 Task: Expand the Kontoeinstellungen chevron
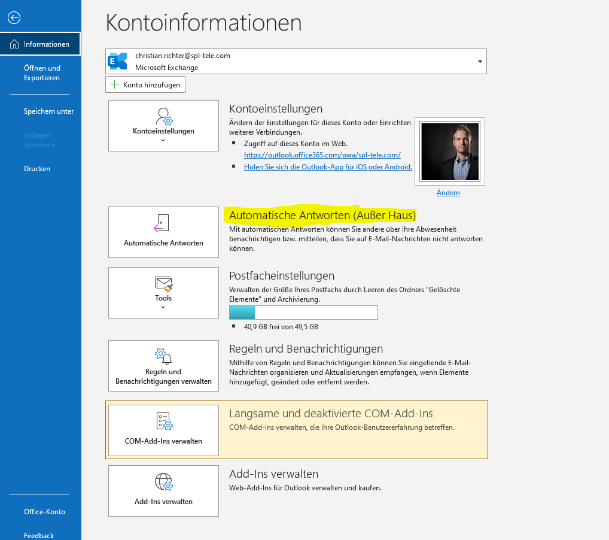163,141
